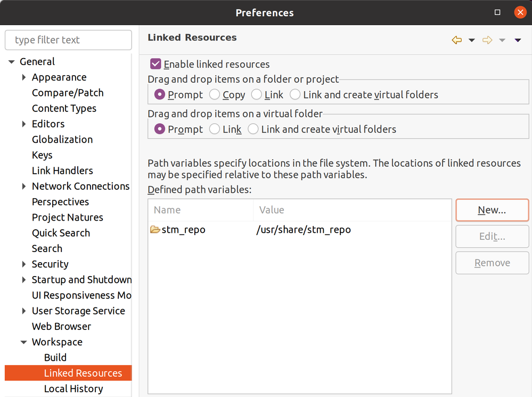Viewport: 532px width, 397px height.
Task: Sort by the Name column header
Action: tap(201, 210)
